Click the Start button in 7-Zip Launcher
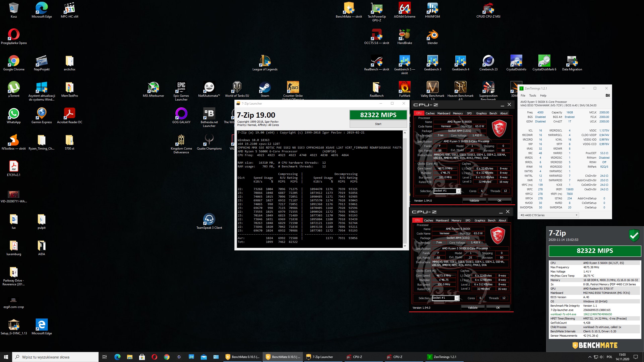 [x=378, y=124]
